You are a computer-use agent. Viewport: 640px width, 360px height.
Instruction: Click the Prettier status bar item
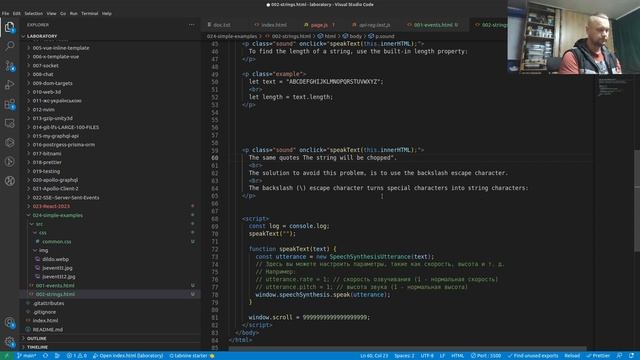[x=598, y=356]
